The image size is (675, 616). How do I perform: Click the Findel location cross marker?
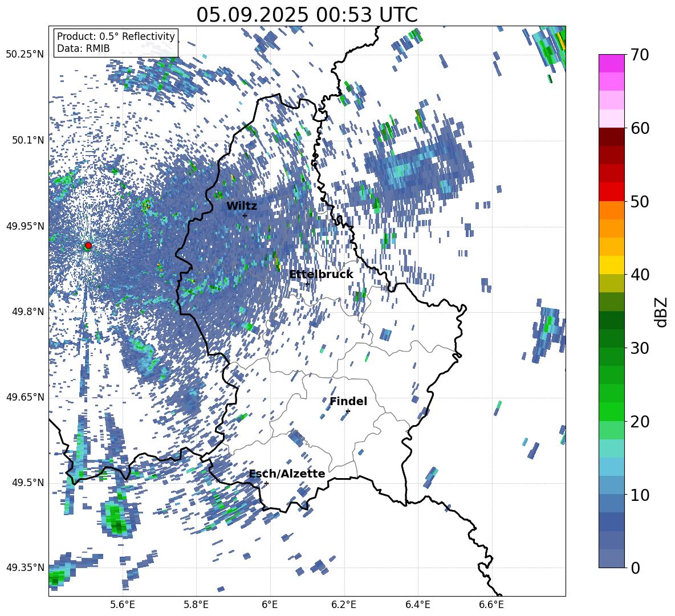(x=348, y=411)
